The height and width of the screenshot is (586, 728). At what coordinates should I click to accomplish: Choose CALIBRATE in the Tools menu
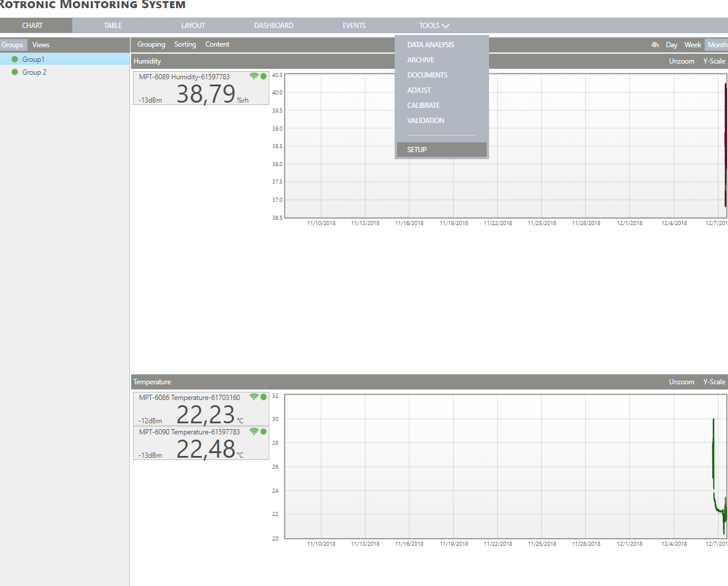pyautogui.click(x=424, y=106)
